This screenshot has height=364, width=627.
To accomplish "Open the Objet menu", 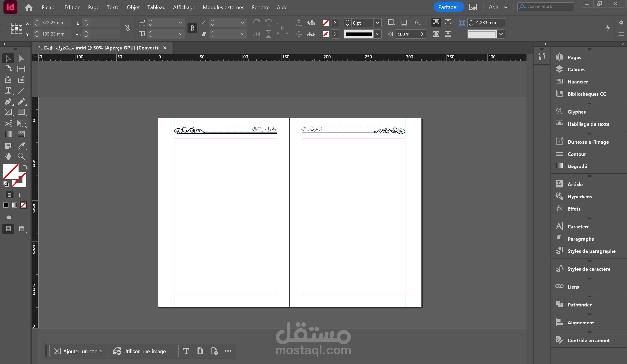I will pyautogui.click(x=133, y=7).
